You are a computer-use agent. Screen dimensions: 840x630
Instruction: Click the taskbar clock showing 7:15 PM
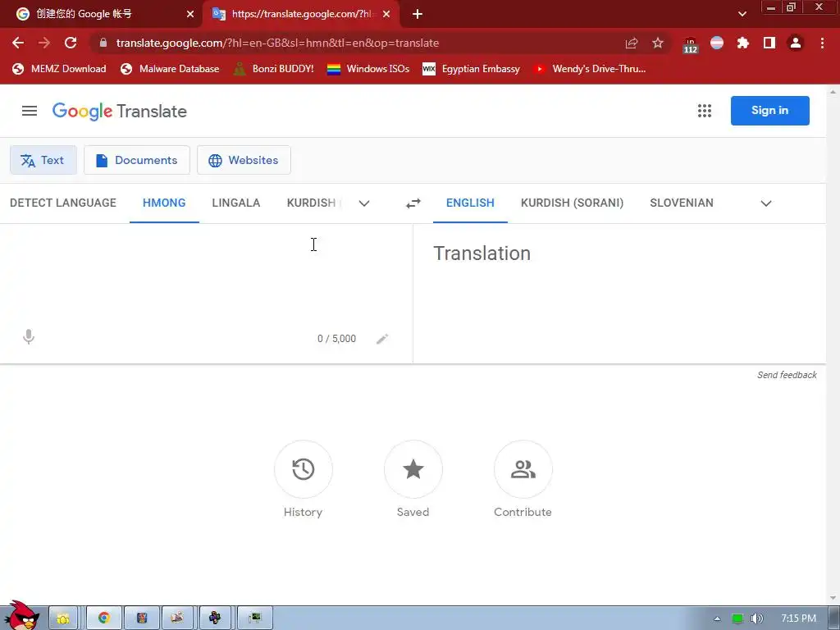[x=798, y=619]
